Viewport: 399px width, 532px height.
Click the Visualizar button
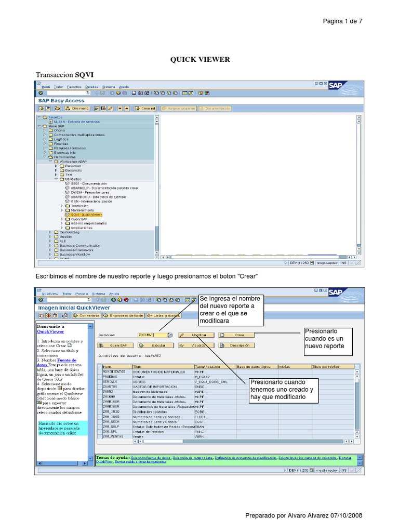[x=197, y=345]
